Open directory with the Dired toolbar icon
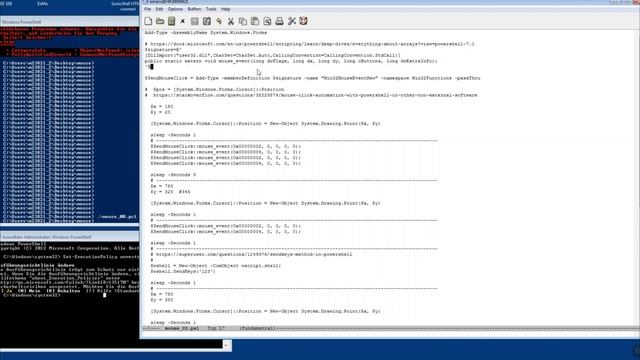This screenshot has width=640, height=360. (171, 21)
